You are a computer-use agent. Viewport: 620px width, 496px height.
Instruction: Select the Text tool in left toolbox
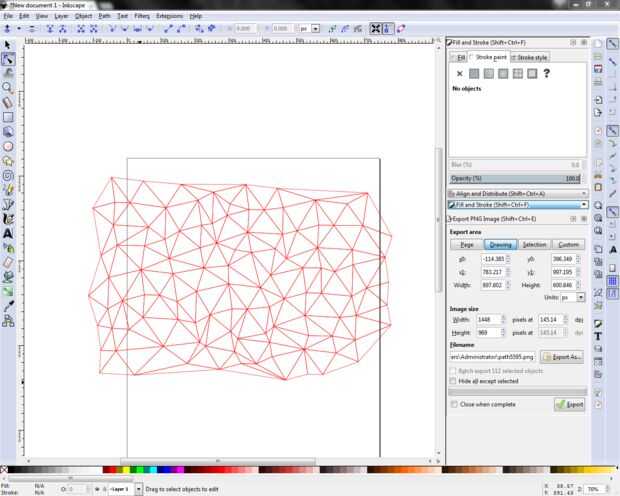(8, 233)
